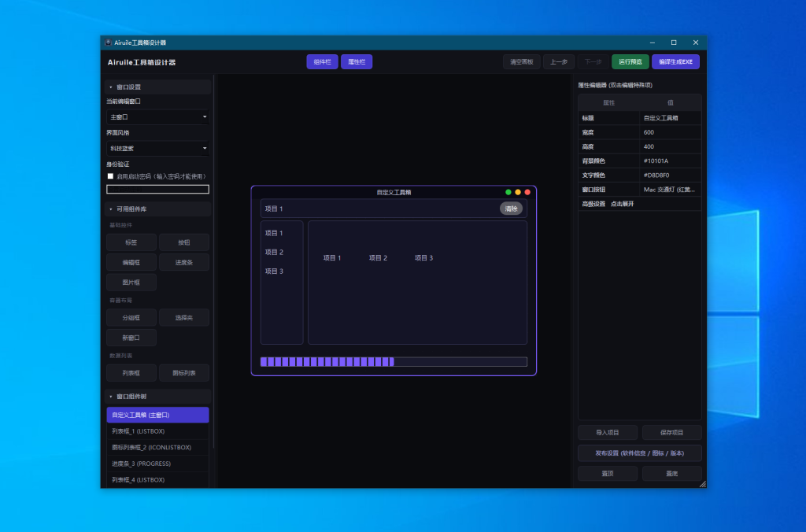Maximize the Airuile designer window
The width and height of the screenshot is (806, 532).
(674, 42)
